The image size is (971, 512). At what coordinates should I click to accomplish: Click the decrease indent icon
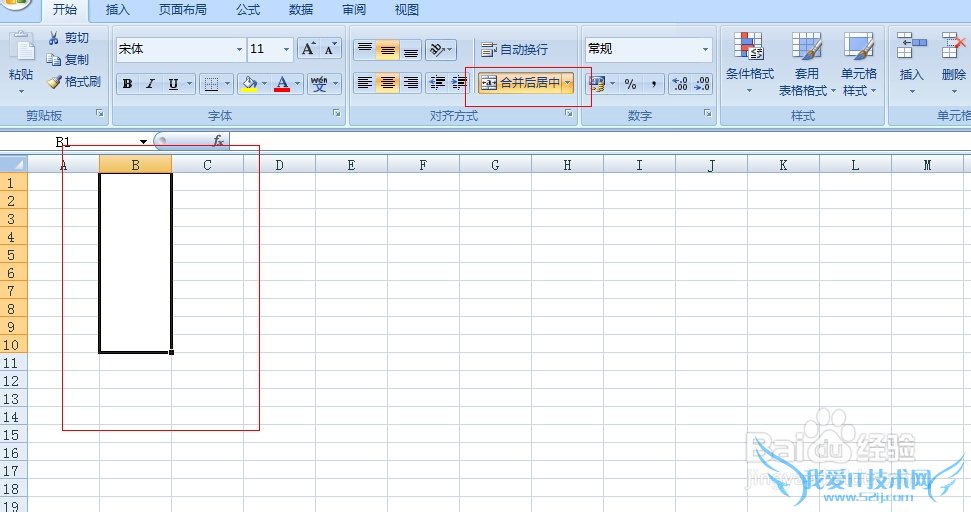[x=437, y=83]
